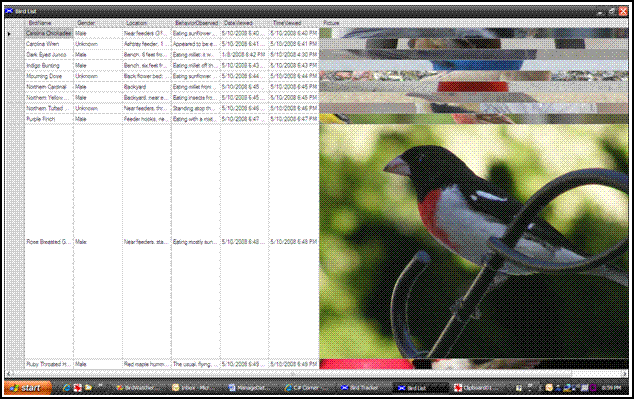Click Dark Eyed Junco's 1/8/2008 6:42 PM date cell

245,55
